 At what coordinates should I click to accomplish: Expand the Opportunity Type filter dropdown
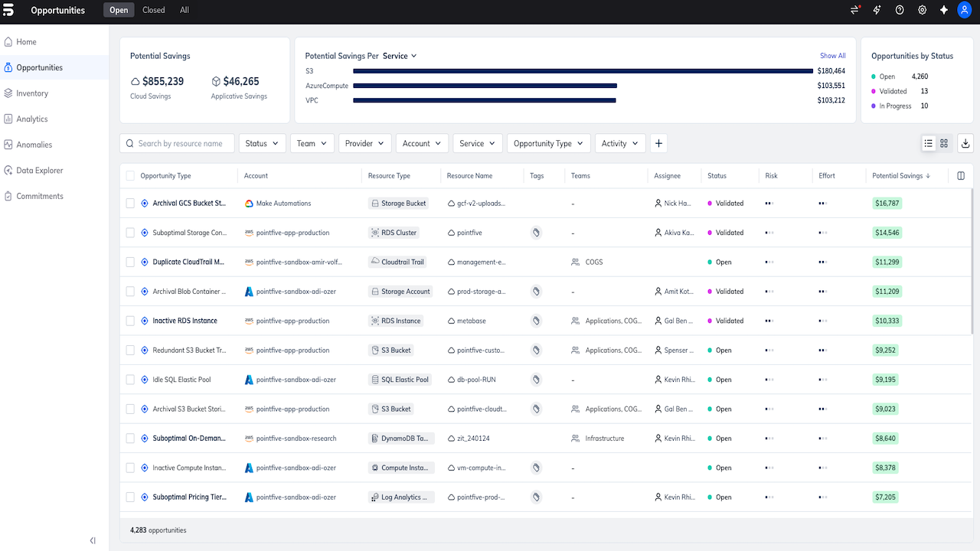[x=548, y=143]
